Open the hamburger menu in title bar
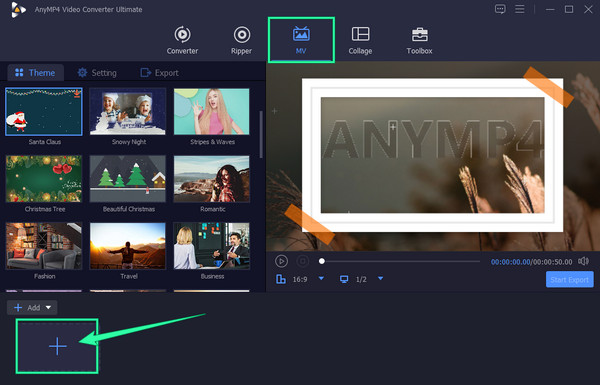The width and height of the screenshot is (600, 385). [520, 9]
